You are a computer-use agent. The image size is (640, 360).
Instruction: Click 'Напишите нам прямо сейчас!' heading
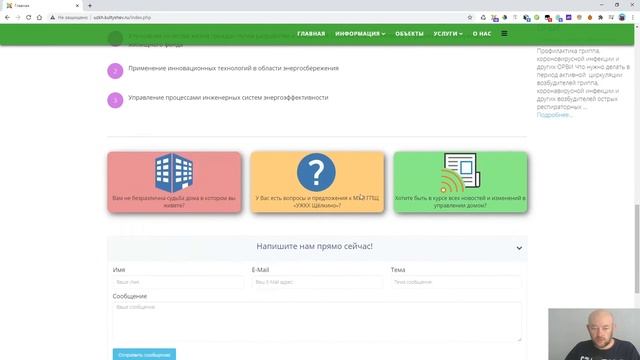point(314,246)
